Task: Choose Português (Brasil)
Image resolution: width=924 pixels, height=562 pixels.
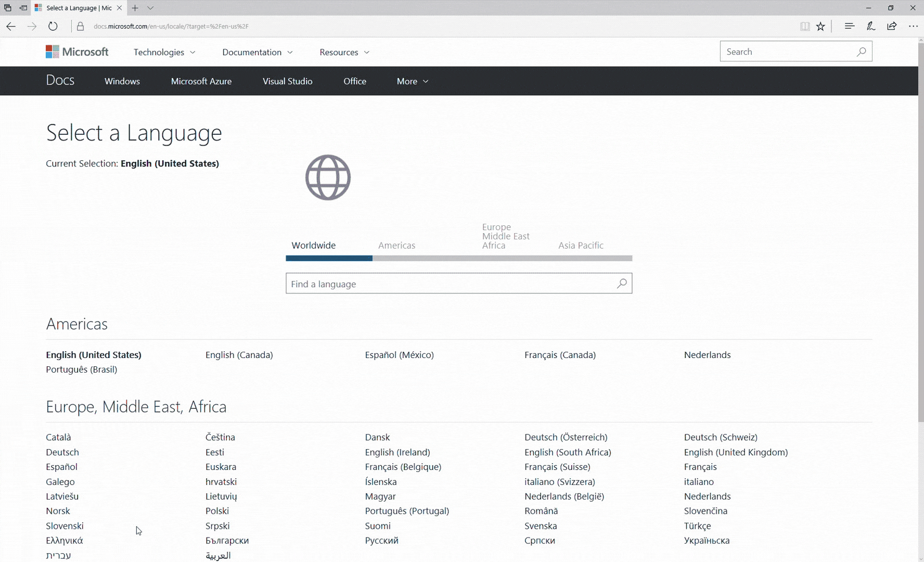Action: (x=82, y=369)
